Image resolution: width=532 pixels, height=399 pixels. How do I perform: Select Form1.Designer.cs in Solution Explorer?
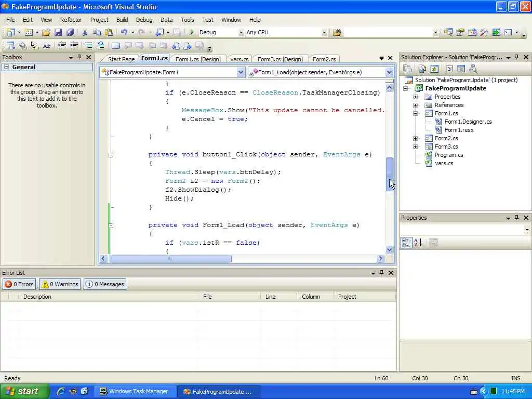[468, 122]
